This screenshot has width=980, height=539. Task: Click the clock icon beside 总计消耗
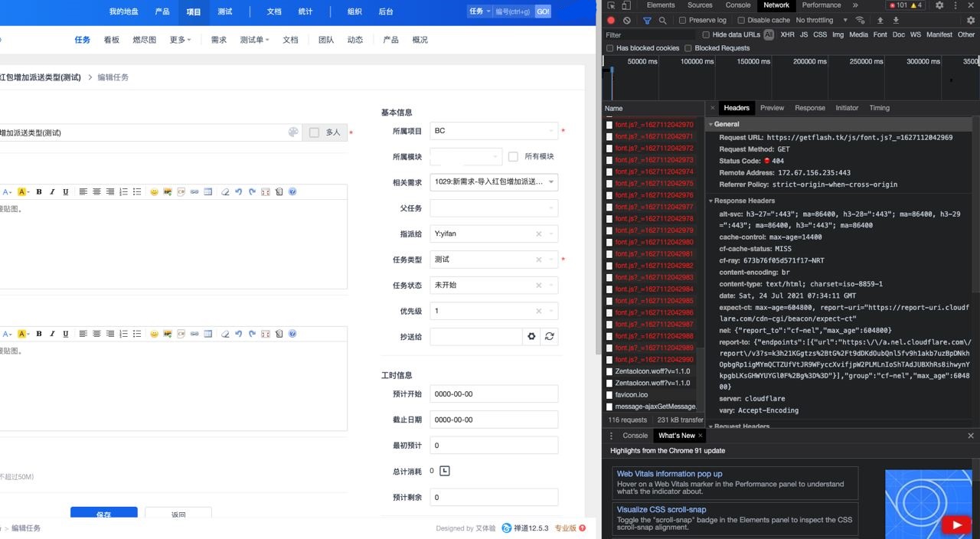[x=445, y=471]
